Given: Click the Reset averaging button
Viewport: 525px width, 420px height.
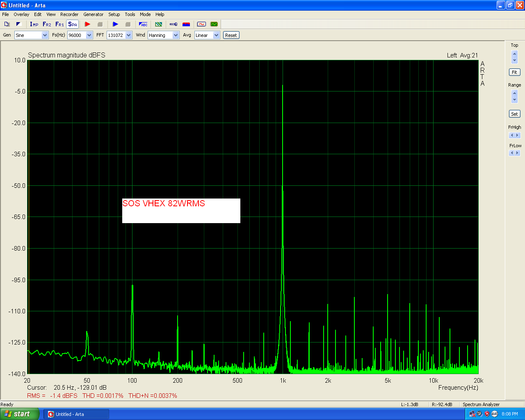Looking at the screenshot, I should tap(231, 35).
